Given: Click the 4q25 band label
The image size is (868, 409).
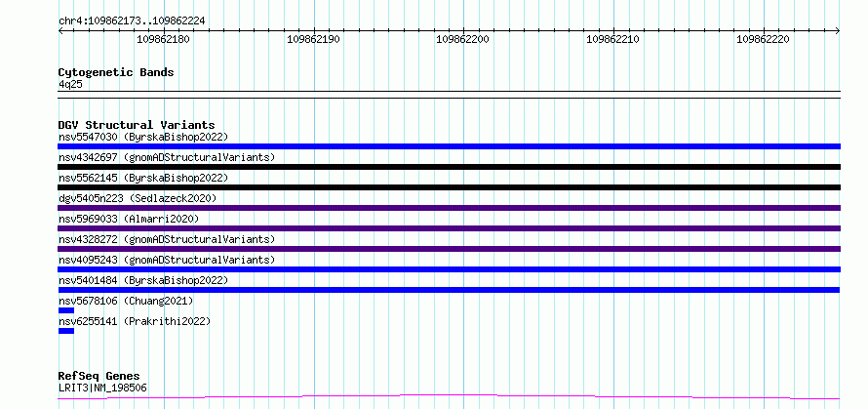Looking at the screenshot, I should [70, 84].
